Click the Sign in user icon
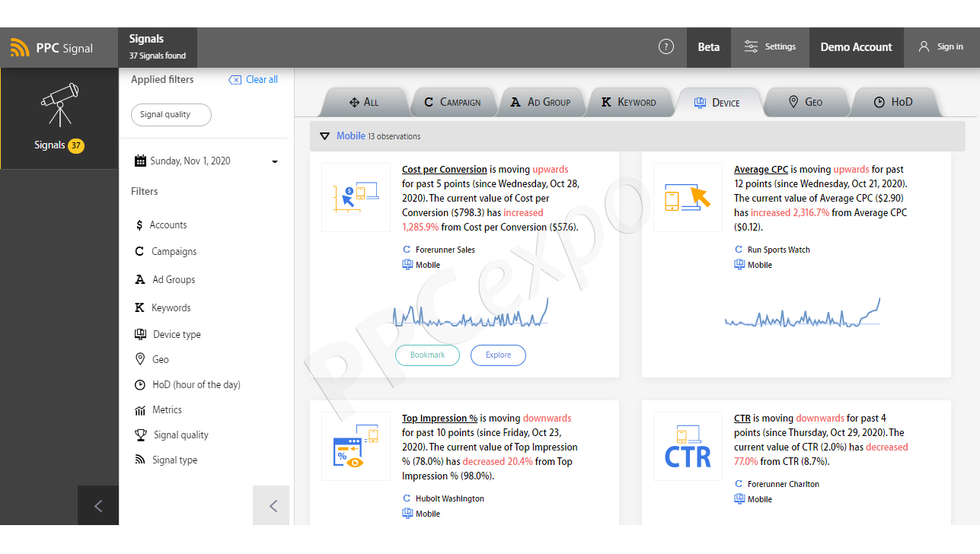980x554 pixels. click(924, 46)
